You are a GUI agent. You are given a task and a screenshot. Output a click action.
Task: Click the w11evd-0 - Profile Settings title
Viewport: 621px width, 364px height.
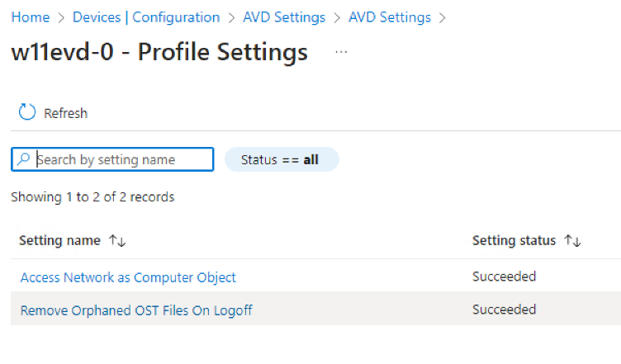point(159,52)
